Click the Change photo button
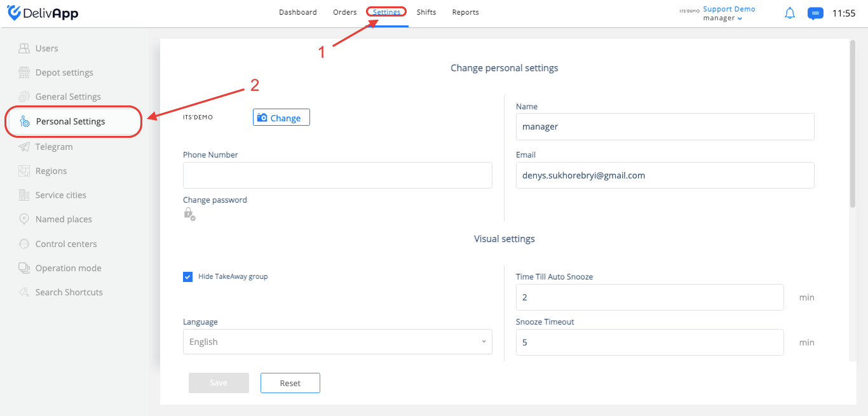This screenshot has height=416, width=868. 281,117
